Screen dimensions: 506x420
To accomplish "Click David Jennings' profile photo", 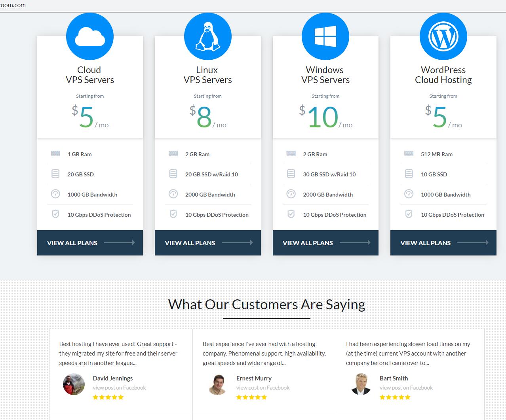I will (74, 384).
